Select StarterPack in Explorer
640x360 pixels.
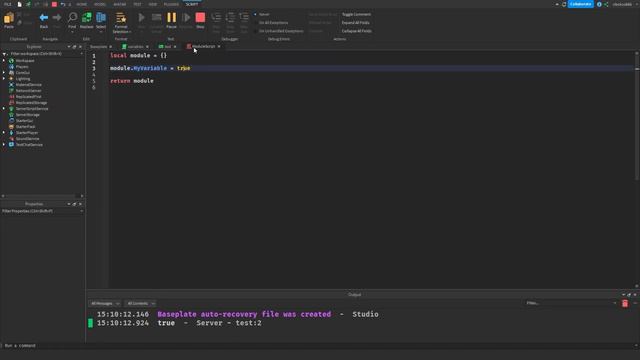[x=25, y=127]
